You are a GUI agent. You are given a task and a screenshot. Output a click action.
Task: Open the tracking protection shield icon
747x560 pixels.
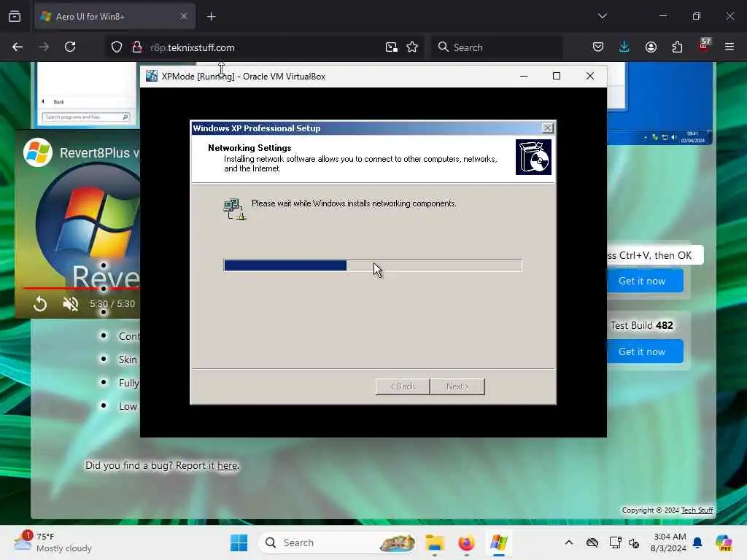(117, 47)
